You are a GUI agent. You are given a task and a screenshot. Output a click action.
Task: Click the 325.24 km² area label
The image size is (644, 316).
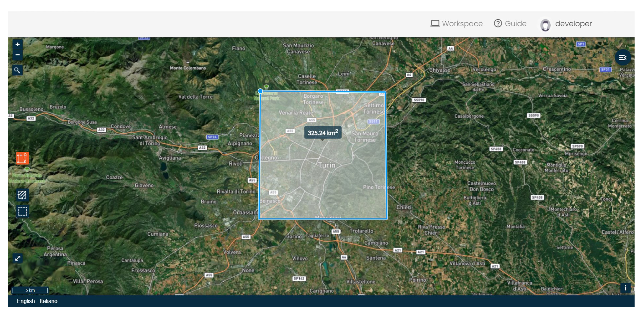click(322, 133)
